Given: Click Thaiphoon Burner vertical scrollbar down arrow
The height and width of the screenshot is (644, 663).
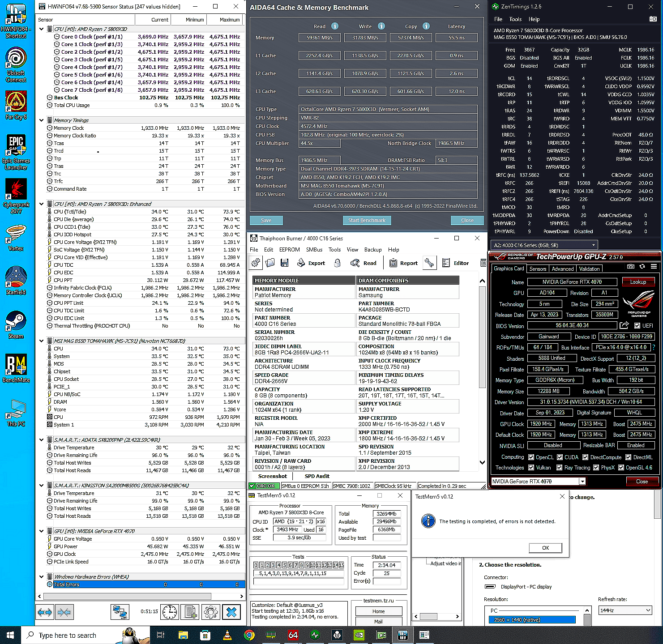Looking at the screenshot, I should [482, 463].
